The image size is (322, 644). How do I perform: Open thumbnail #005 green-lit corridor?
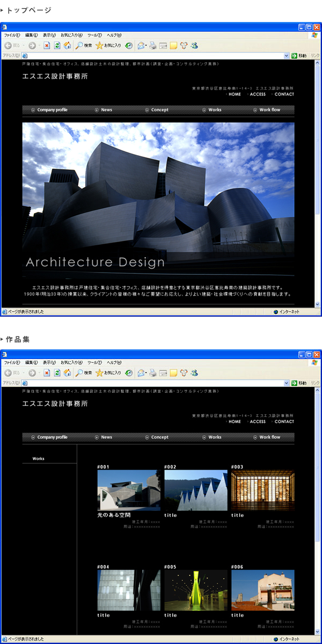pos(196,590)
